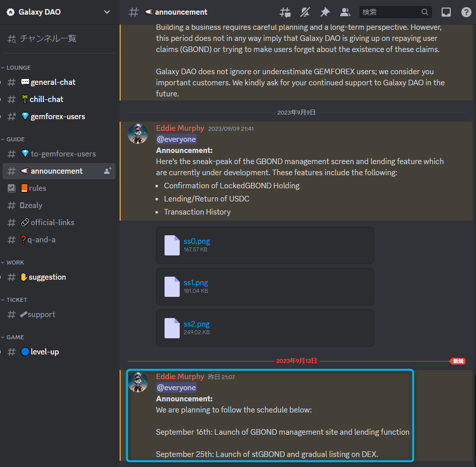Click the 2023/09/09 21:41 timestamp
Image resolution: width=476 pixels, height=467 pixels.
tap(231, 129)
